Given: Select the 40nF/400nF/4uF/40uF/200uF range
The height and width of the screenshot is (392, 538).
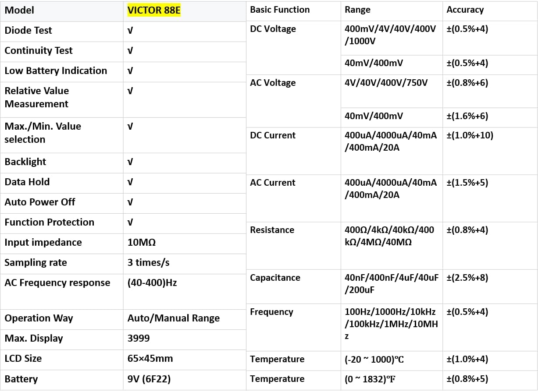Looking at the screenshot, I should (x=392, y=284).
